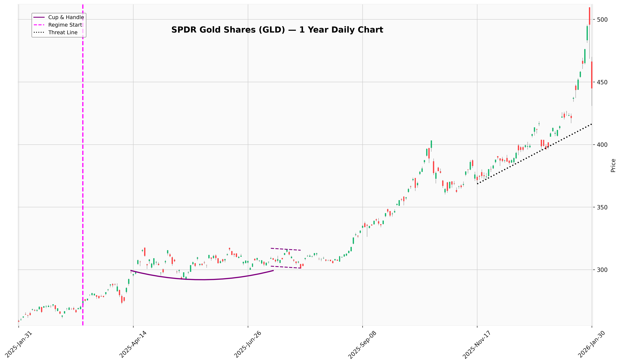The image size is (620, 364).
Task: Click the purple line sample in legend
Action: click(39, 17)
